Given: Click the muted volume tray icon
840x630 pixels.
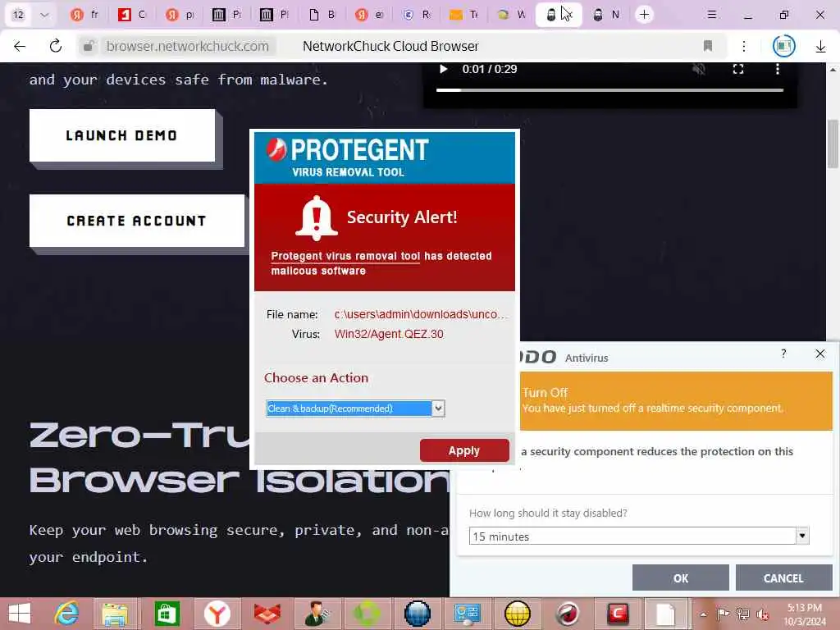Looking at the screenshot, I should [x=762, y=614].
